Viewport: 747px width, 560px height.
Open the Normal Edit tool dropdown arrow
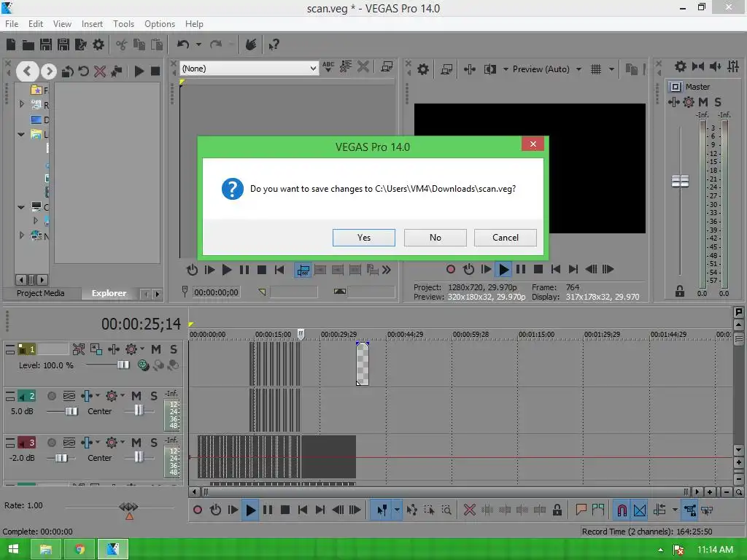pyautogui.click(x=397, y=510)
